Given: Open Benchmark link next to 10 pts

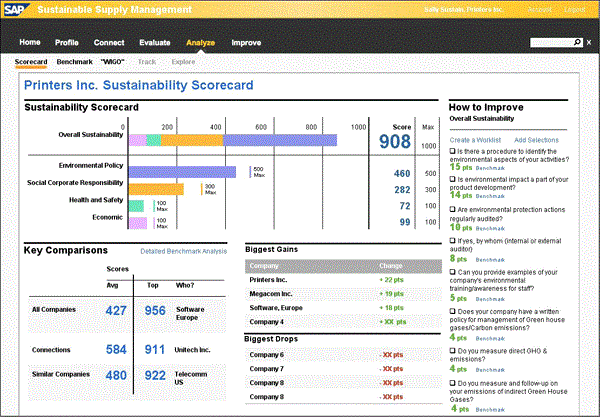Looking at the screenshot, I should click(x=490, y=229).
